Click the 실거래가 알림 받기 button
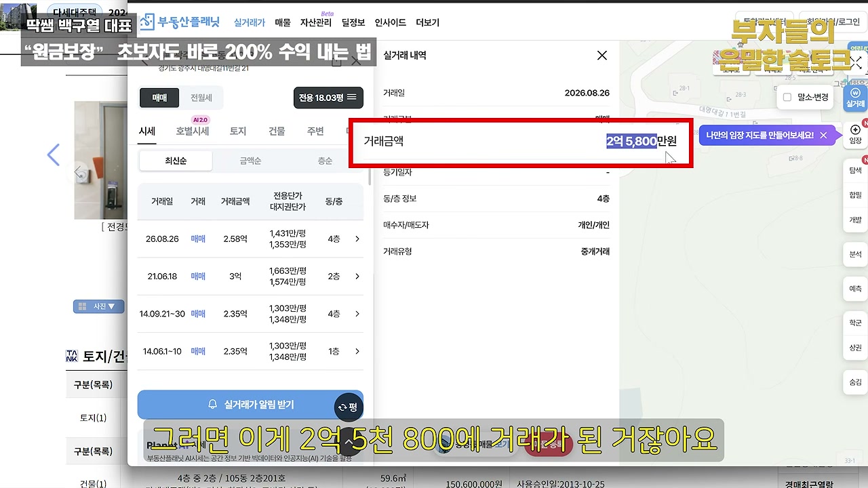Viewport: 868px width, 488px height. coord(250,405)
